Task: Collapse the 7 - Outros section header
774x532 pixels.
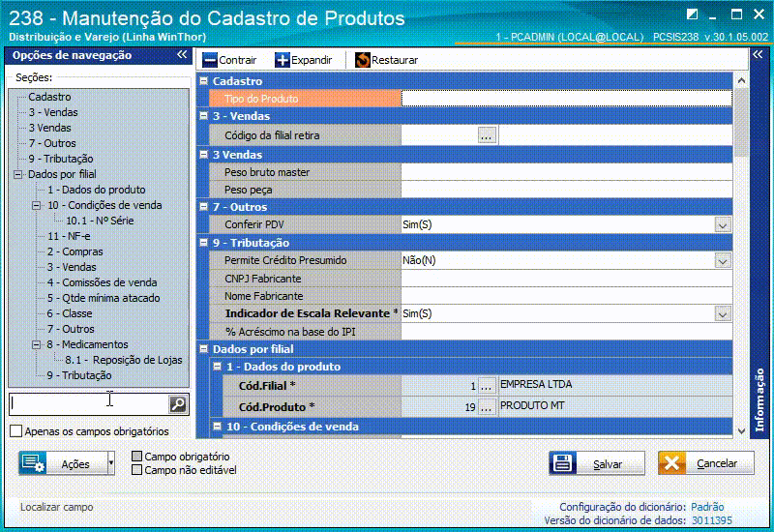Action: pyautogui.click(x=203, y=207)
